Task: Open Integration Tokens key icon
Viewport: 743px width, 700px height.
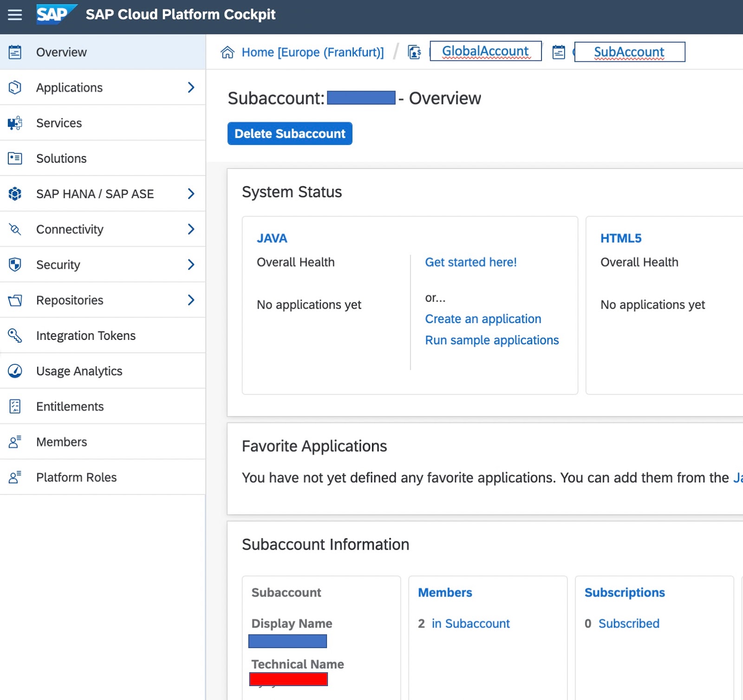Action: click(x=15, y=335)
